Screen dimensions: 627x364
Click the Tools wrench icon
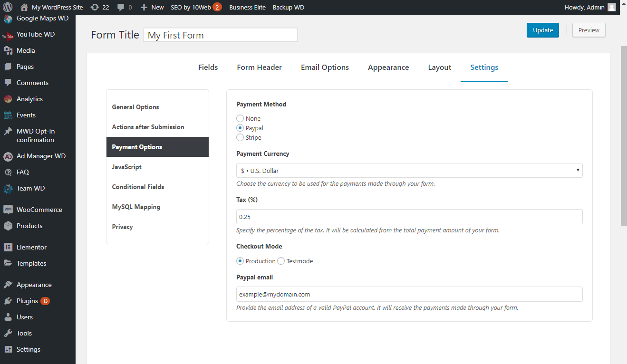[x=8, y=333]
